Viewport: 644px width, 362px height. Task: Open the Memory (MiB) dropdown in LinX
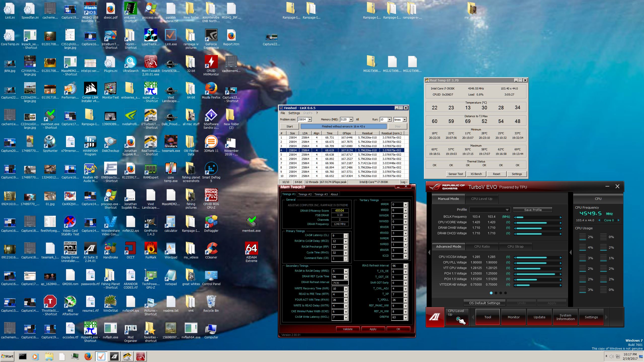tap(351, 120)
